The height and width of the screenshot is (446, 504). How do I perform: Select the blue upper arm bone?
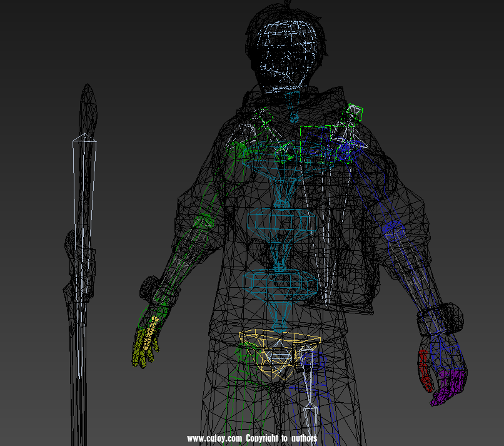(x=388, y=225)
